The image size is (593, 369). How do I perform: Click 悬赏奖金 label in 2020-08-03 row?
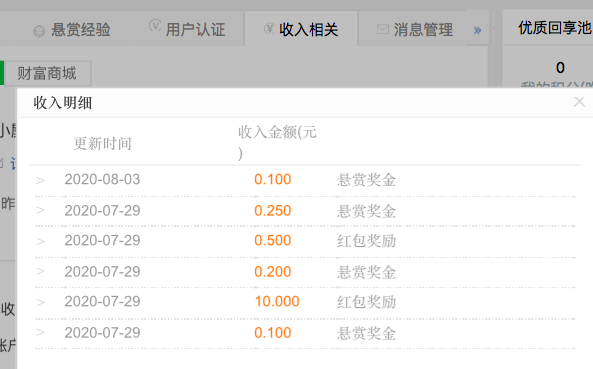[x=366, y=180]
